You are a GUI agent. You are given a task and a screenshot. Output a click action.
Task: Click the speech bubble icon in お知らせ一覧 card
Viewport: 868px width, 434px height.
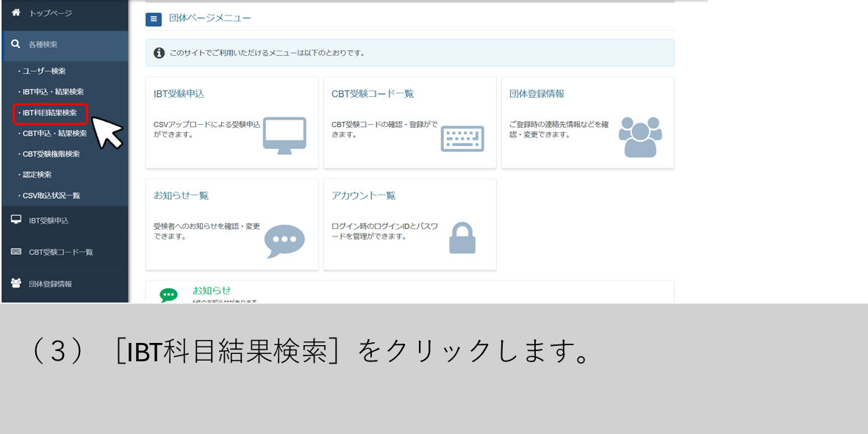click(284, 241)
